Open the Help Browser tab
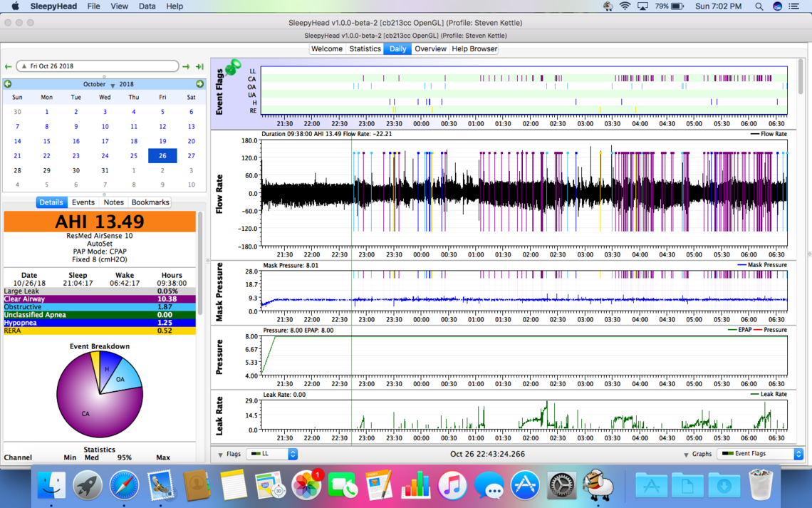This screenshot has width=812, height=508. pos(474,48)
